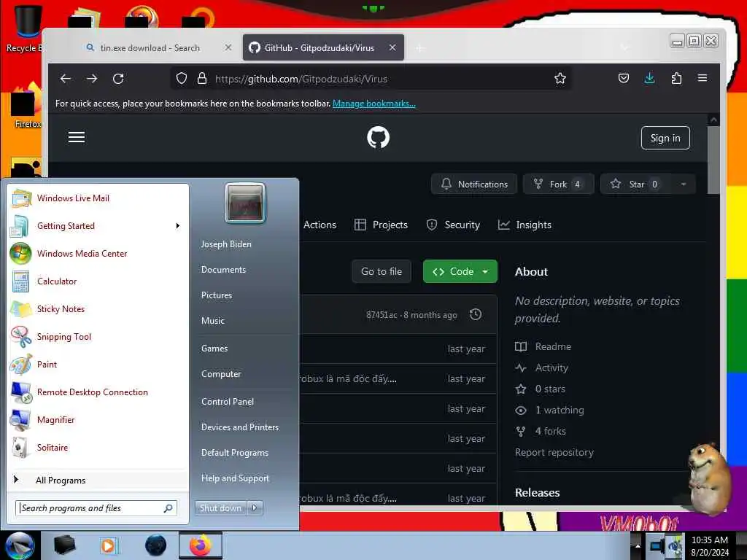
Task: Click the page vertical scrollbar thumb
Action: pyautogui.click(x=713, y=160)
